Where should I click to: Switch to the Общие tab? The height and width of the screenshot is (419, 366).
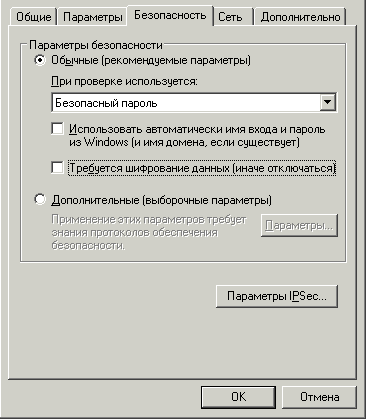point(34,17)
